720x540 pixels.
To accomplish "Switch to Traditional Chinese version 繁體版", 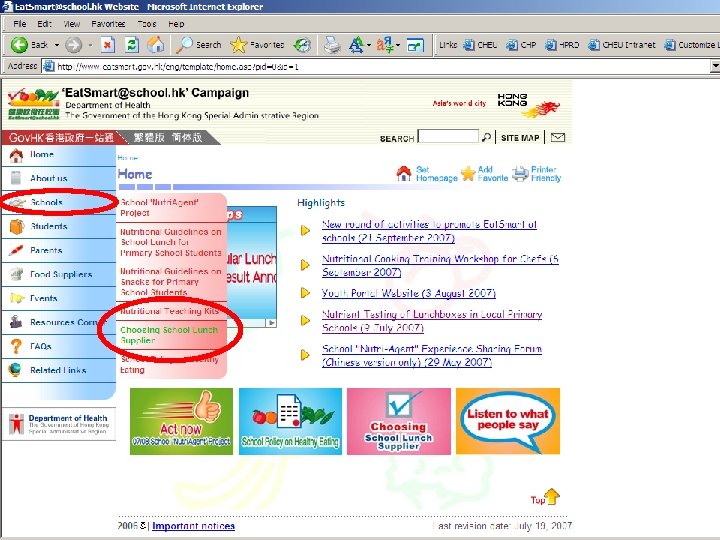I will click(149, 137).
